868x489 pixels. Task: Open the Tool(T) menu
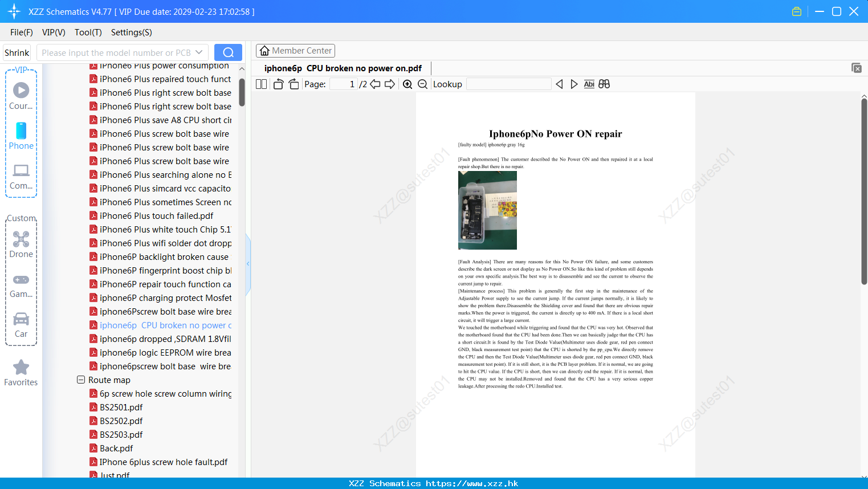point(88,32)
